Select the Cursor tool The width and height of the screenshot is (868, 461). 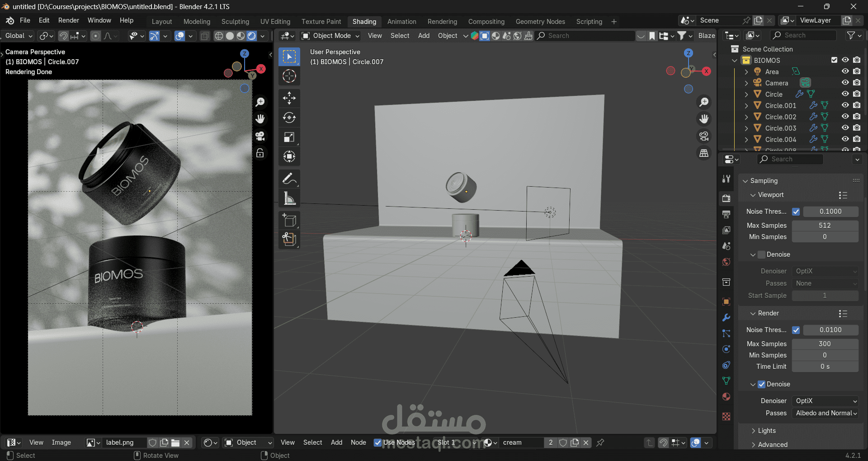pos(289,76)
